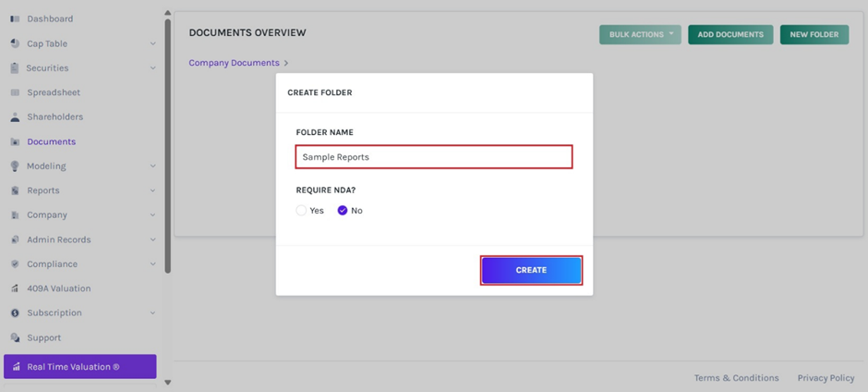Expand the Subscription submenu chevron

(x=152, y=312)
